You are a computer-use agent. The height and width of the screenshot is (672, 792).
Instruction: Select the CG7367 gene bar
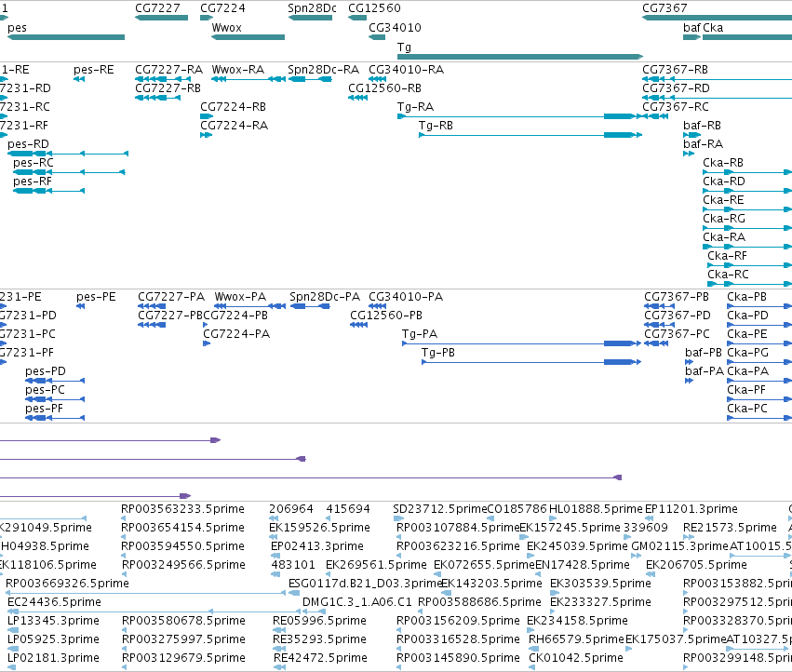pos(718,19)
